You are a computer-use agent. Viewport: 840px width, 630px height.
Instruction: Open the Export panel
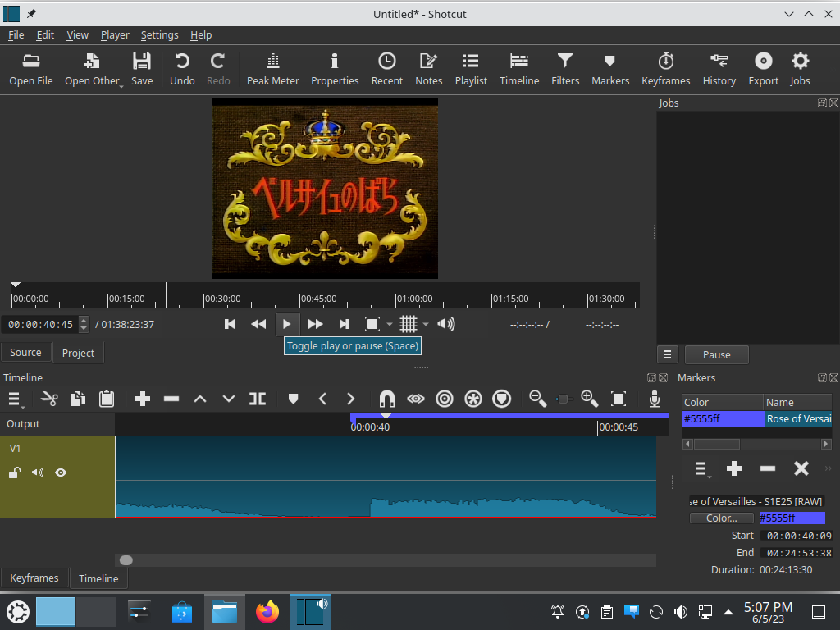(764, 70)
